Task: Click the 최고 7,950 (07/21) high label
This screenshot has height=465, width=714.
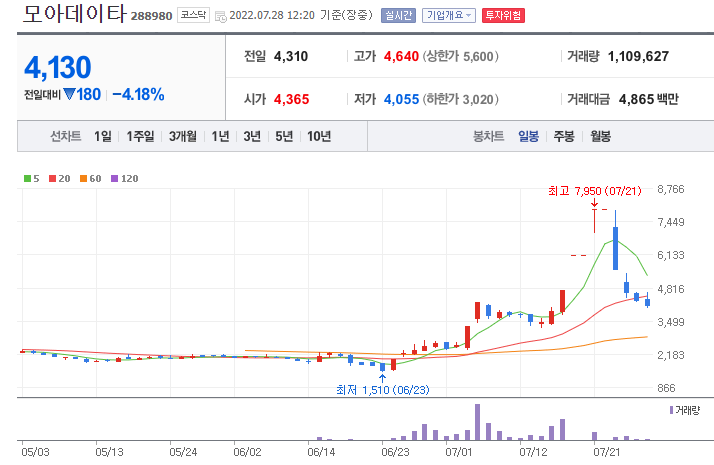Action: 595,191
